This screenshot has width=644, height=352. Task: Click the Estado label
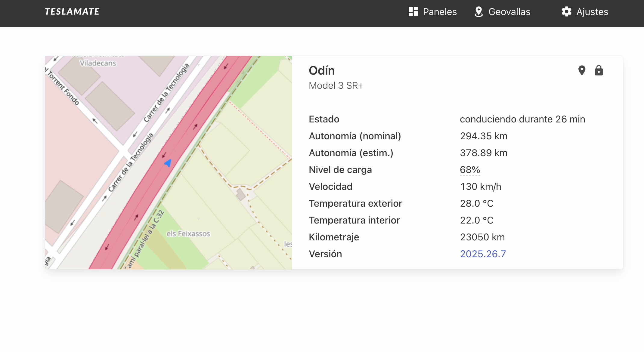(x=324, y=119)
